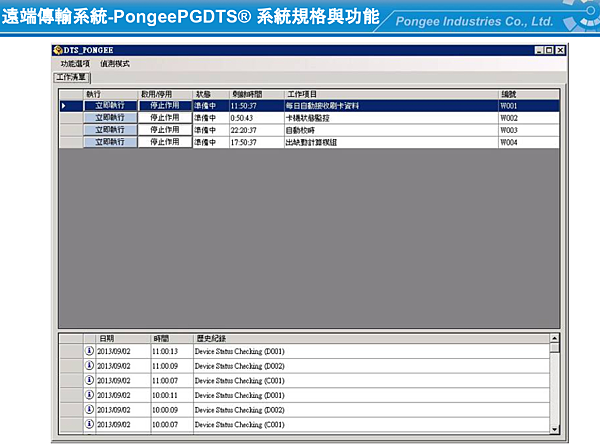This screenshot has height=444, width=600.
Task: Click the 工作項目 column header
Action: pos(391,94)
